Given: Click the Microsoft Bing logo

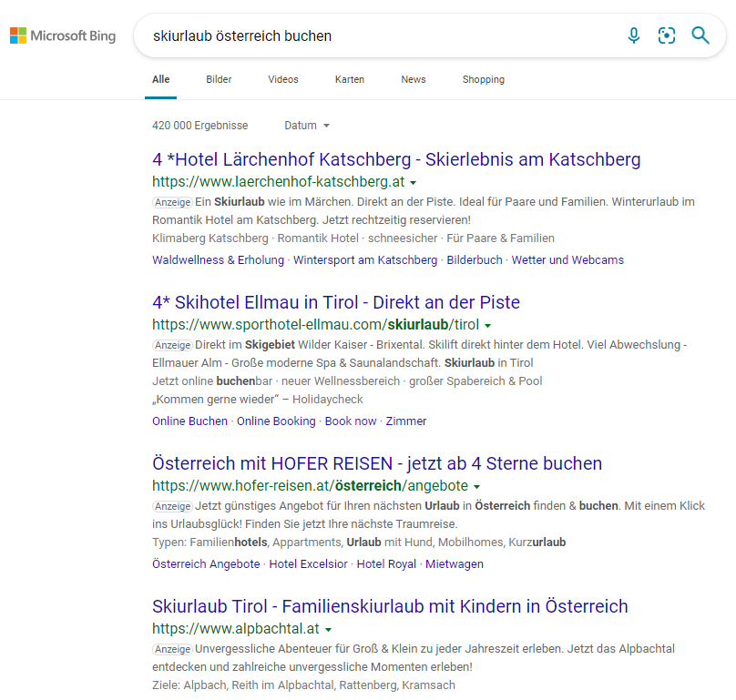Looking at the screenshot, I should 63,36.
